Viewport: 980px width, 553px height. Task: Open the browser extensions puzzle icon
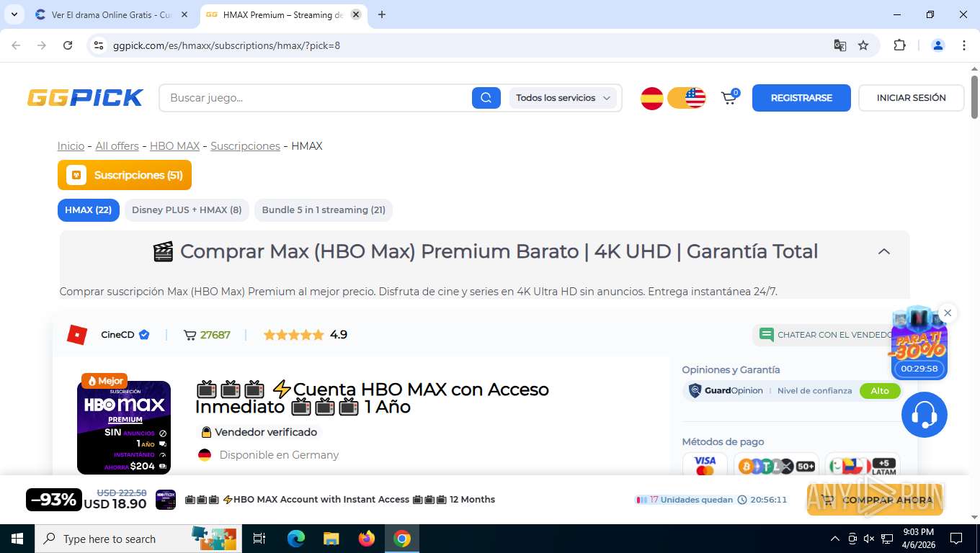(x=899, y=45)
